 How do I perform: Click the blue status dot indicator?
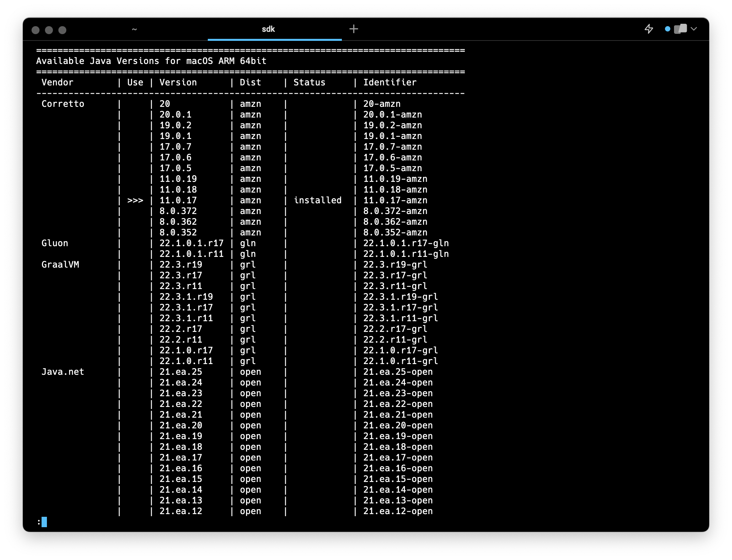tap(667, 29)
